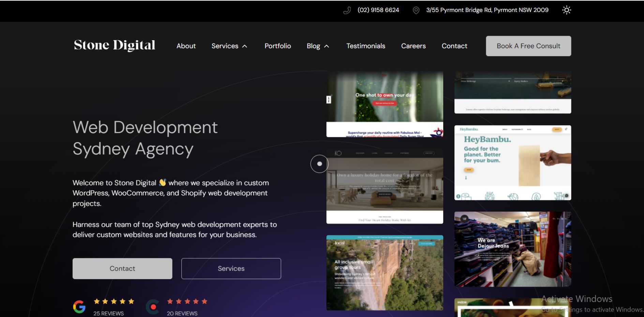Call the number (02) 9158 6624
The height and width of the screenshot is (317, 644).
coord(378,10)
